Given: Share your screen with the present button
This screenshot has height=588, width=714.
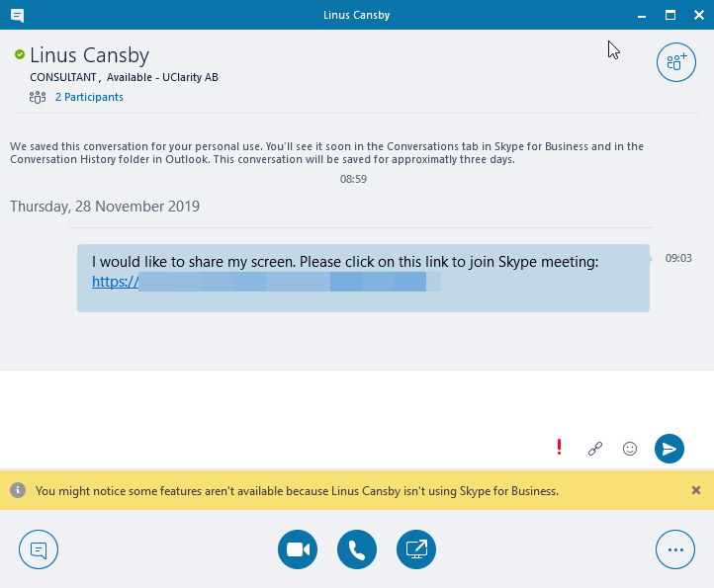Looking at the screenshot, I should 416,549.
